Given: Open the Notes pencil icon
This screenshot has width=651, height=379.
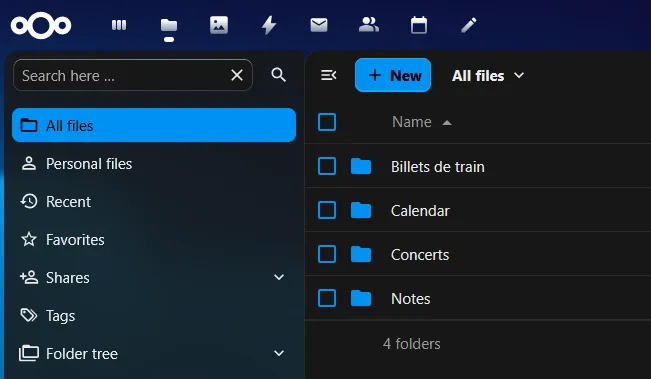Looking at the screenshot, I should [x=469, y=25].
